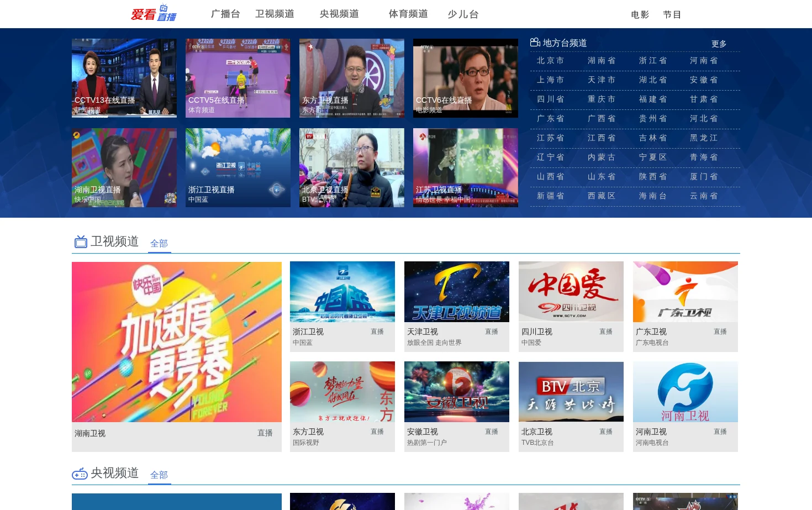
Task: View all 卫视频道 via 全部 link
Action: [x=159, y=244]
